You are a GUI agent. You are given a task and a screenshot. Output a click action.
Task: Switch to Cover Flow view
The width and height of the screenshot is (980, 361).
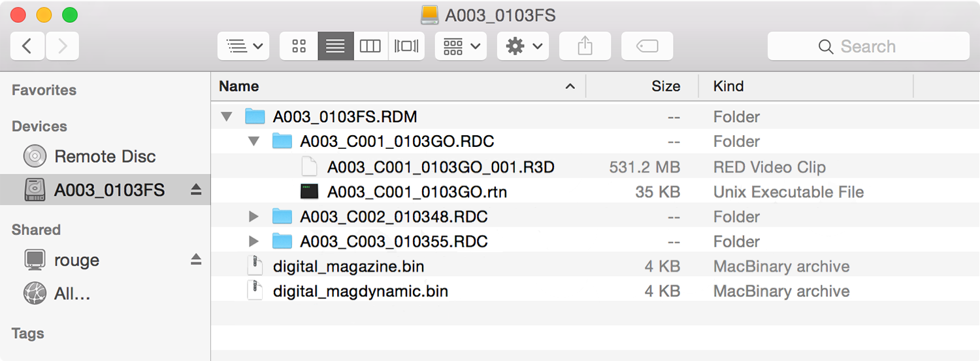406,46
